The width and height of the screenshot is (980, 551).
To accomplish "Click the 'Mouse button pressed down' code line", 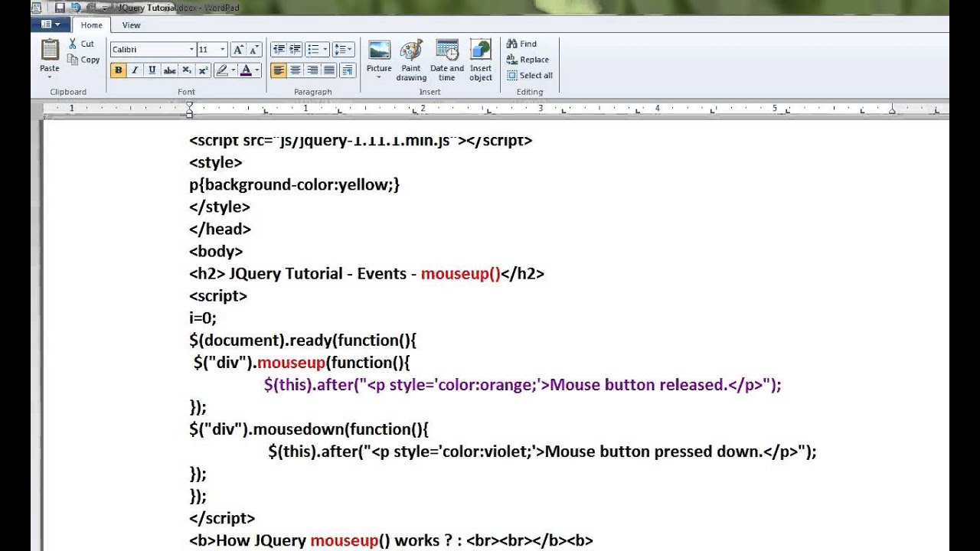I will (543, 452).
